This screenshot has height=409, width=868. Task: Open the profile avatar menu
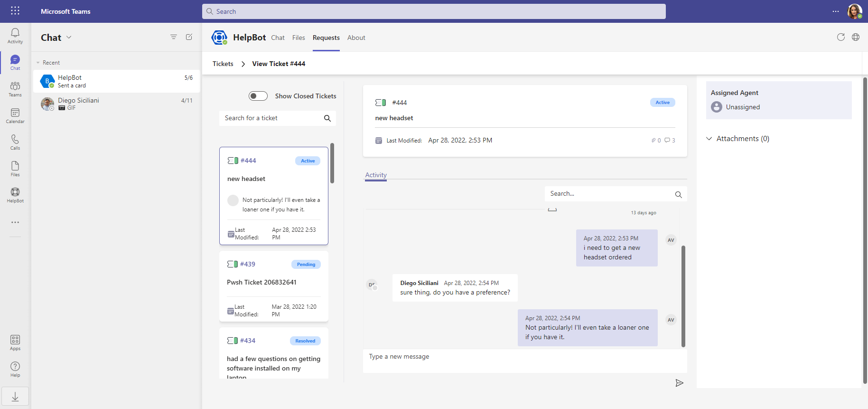click(x=855, y=11)
